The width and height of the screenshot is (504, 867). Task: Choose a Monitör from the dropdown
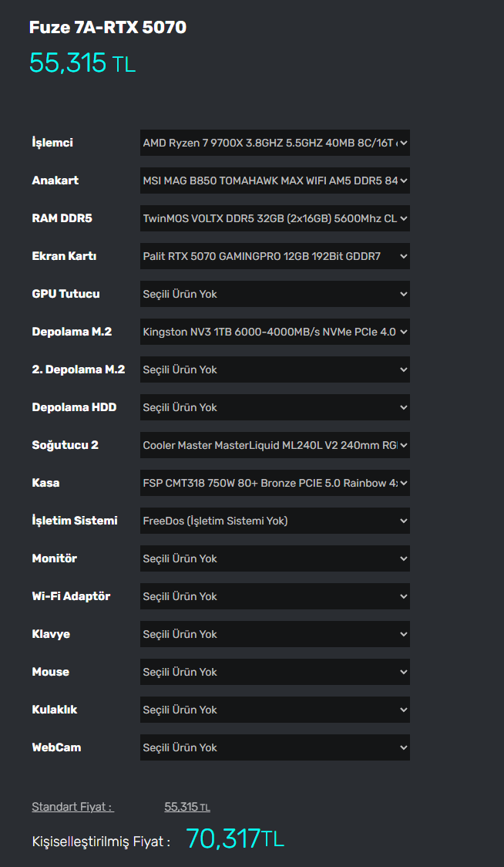pyautogui.click(x=274, y=558)
